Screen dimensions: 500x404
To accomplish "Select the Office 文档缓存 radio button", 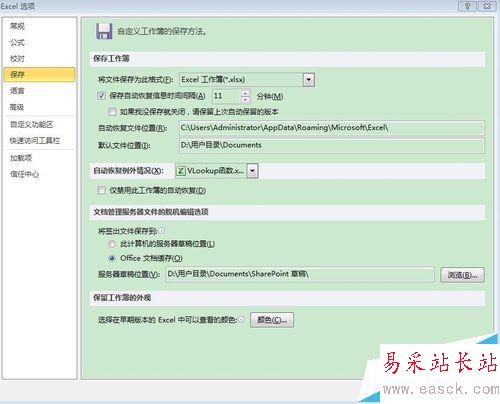I will [x=112, y=258].
